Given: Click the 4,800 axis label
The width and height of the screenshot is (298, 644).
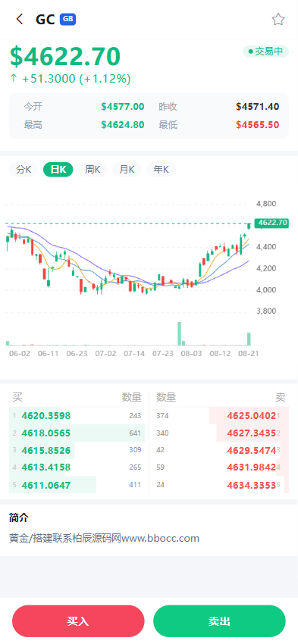Looking at the screenshot, I should (x=266, y=204).
